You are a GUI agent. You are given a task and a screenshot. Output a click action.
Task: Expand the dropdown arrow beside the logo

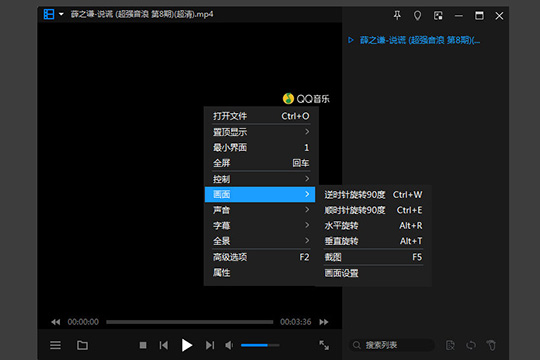61,14
